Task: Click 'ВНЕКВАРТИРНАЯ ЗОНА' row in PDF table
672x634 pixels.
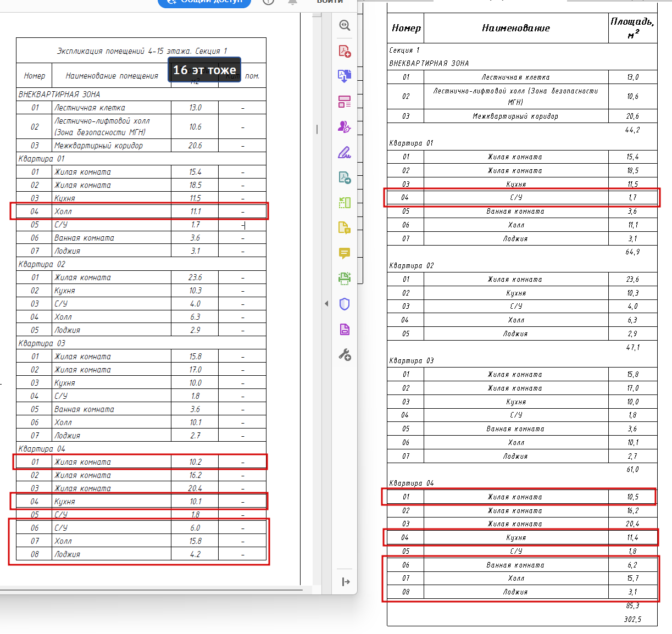Action: click(141, 94)
